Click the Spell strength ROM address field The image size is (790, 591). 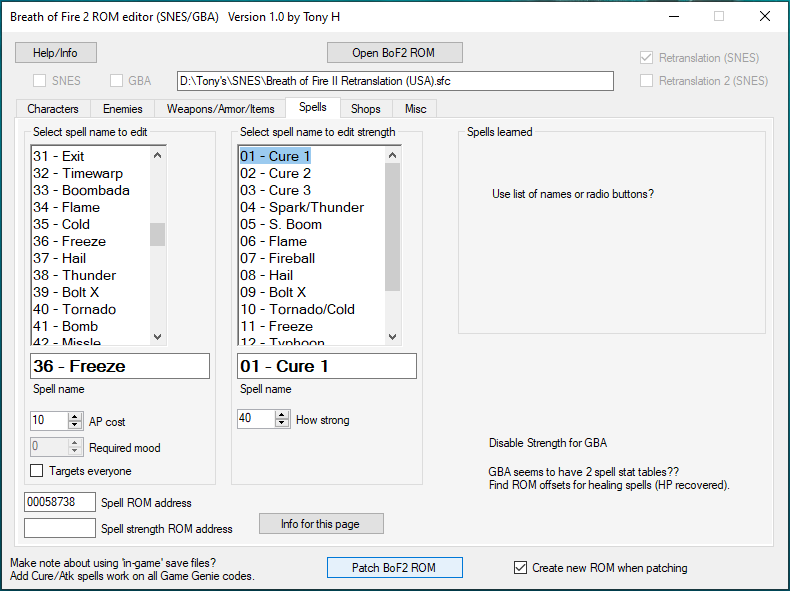tap(59, 528)
